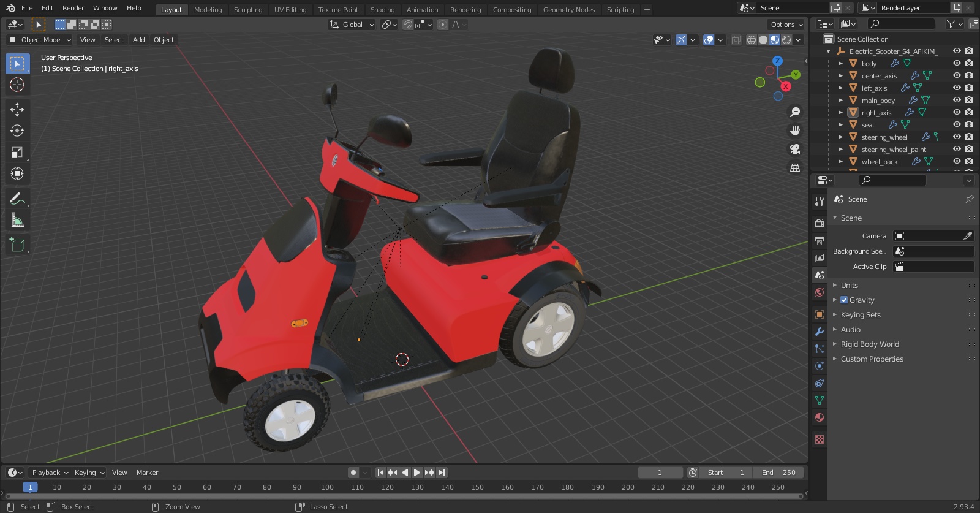Click the Camera field in Scene panel
This screenshot has width=980, height=513.
[933, 236]
